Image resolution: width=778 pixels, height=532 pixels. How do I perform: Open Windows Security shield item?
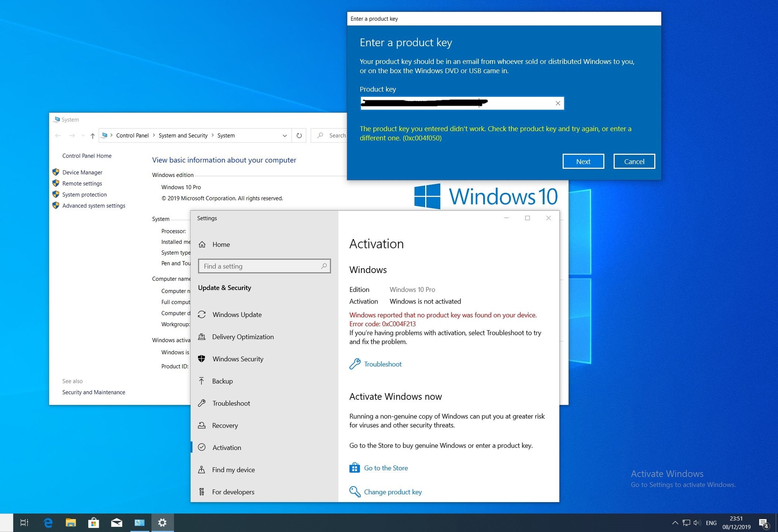click(237, 359)
